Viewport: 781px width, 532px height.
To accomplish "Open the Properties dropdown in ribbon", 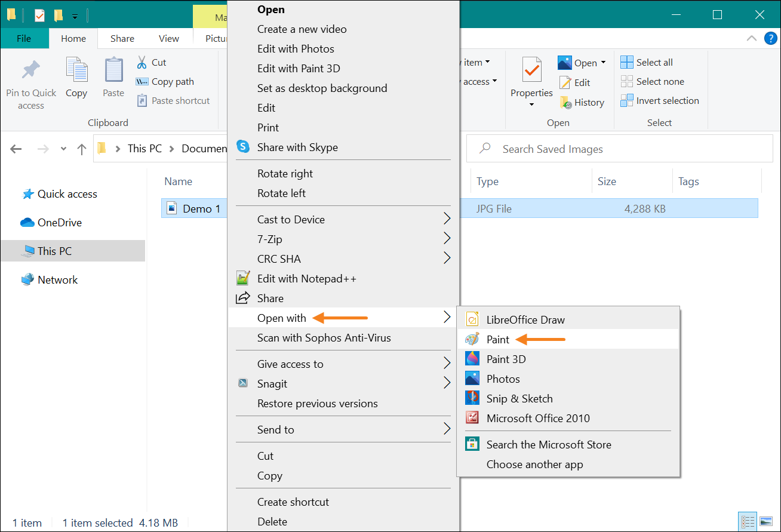I will (531, 105).
